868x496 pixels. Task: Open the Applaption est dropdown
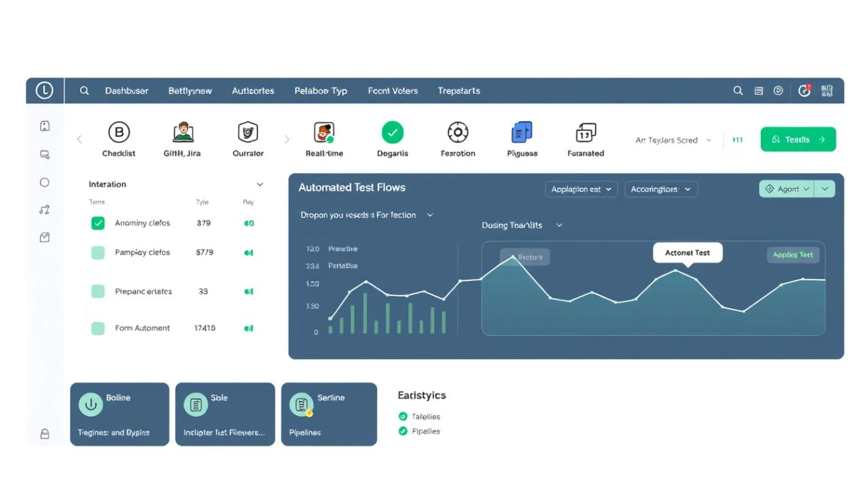(x=580, y=189)
